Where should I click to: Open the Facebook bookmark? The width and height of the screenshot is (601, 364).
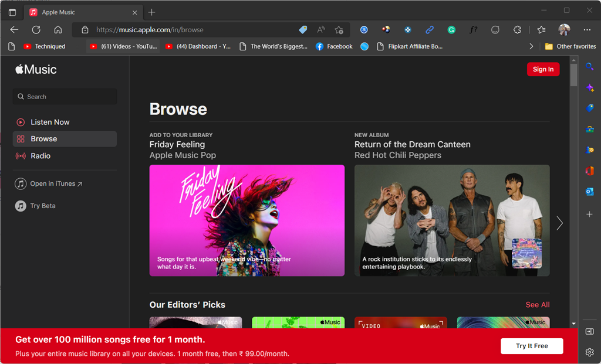coord(334,46)
